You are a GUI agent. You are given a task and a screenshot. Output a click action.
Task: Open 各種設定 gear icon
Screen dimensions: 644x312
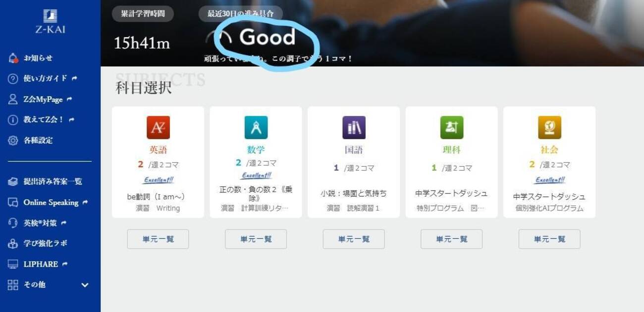click(x=13, y=140)
